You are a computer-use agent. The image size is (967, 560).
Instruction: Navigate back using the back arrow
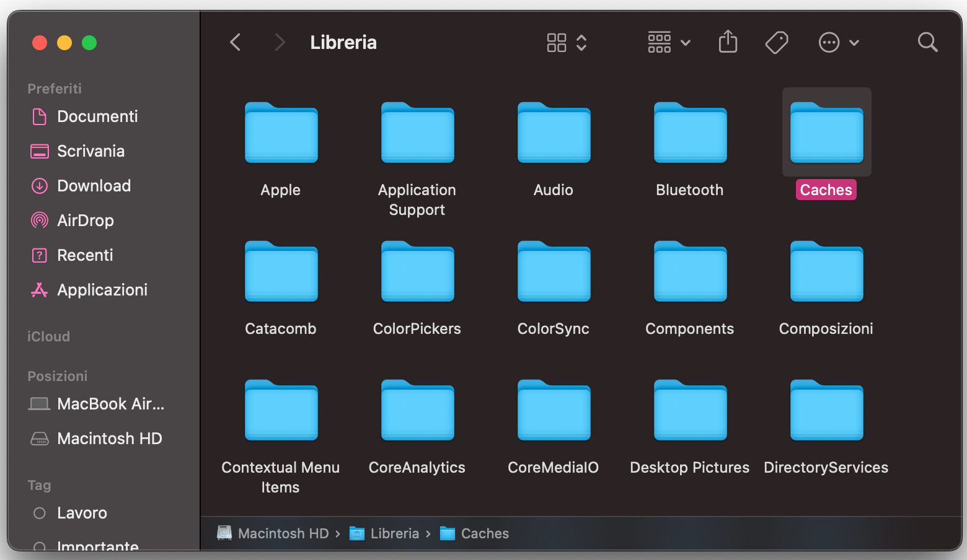235,42
